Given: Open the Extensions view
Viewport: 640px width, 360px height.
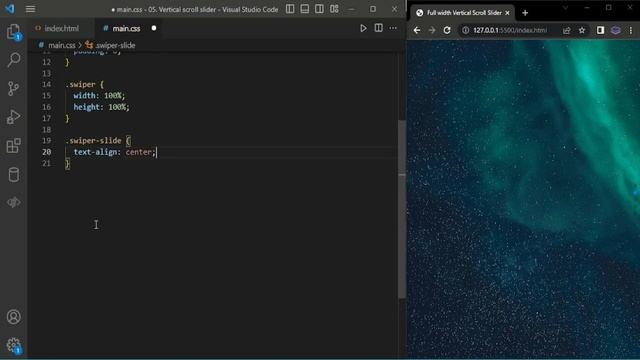Looking at the screenshot, I should 13,146.
